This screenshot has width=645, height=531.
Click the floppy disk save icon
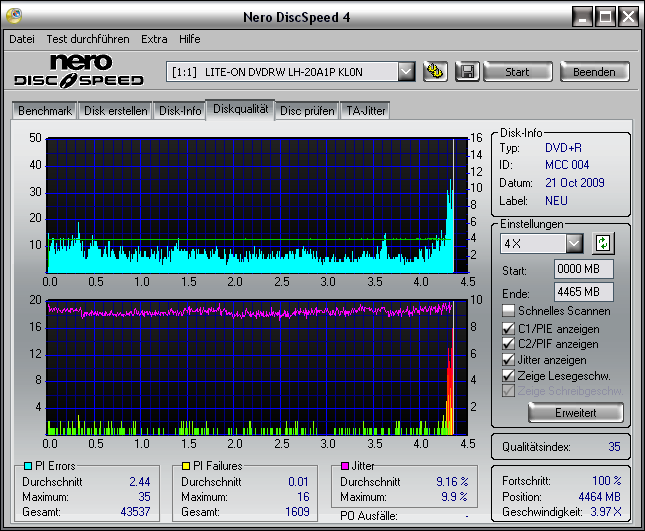point(465,71)
